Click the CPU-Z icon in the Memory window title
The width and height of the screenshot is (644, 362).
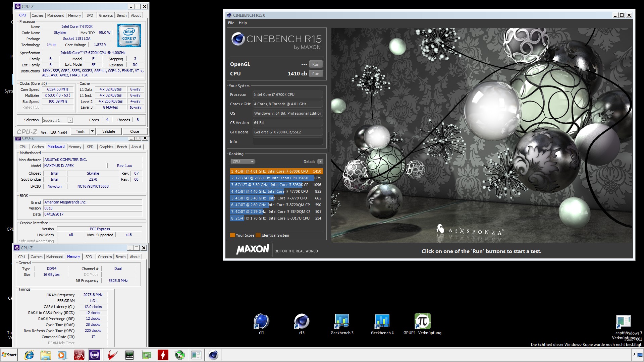(17, 248)
